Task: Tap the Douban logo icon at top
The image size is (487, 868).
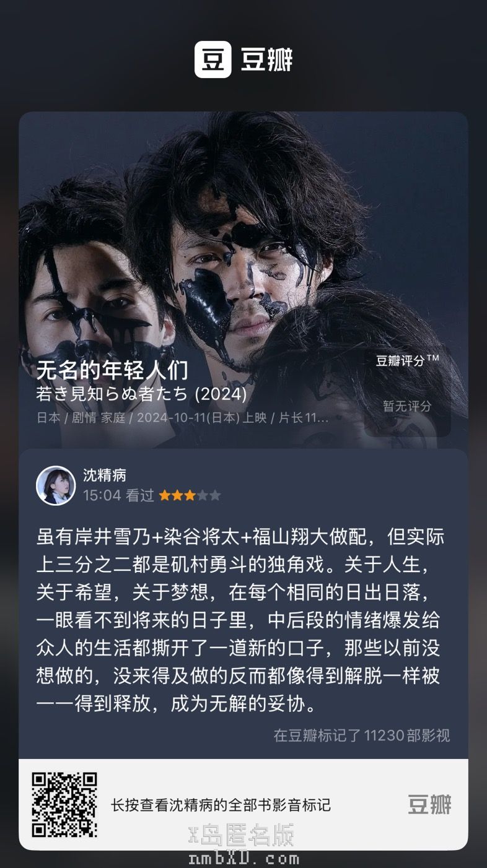Action: pos(213,59)
